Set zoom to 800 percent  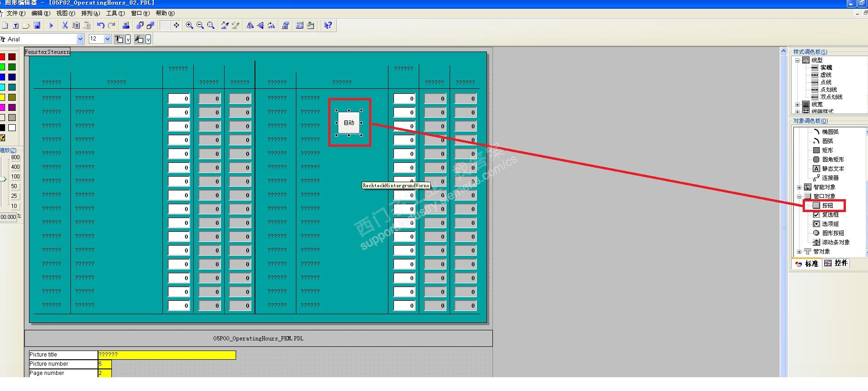click(x=15, y=157)
